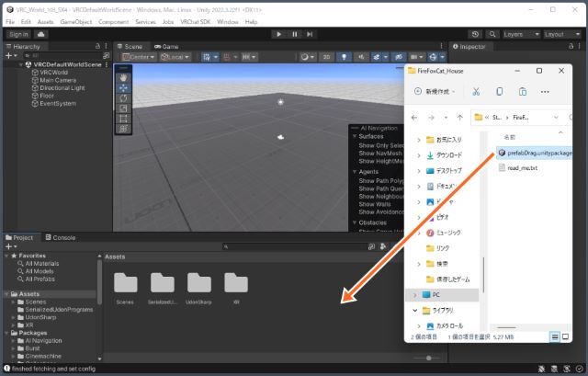Collapse the VRCDefaultWorldScene tree
Screen dimensions: 588x376
coord(21,64)
